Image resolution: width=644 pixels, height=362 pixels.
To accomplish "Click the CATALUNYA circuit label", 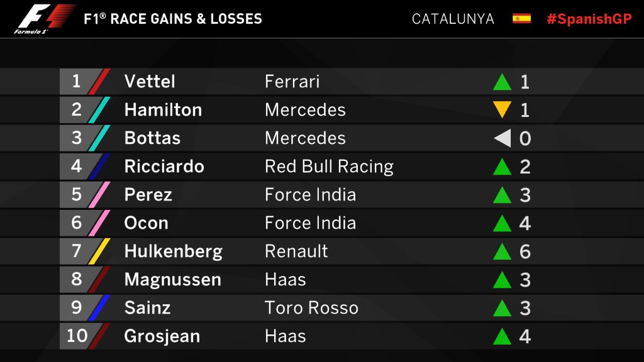I will (453, 19).
